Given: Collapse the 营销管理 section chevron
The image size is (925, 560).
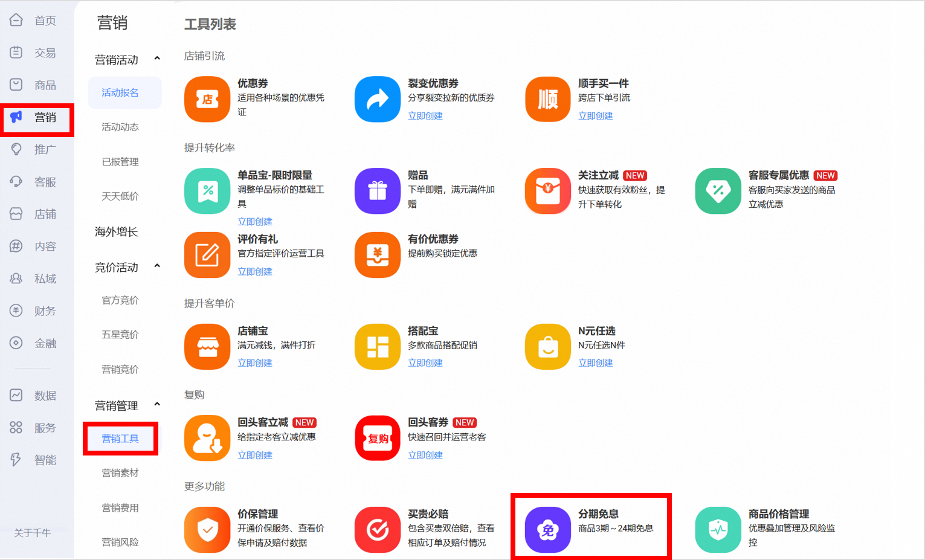Looking at the screenshot, I should pyautogui.click(x=157, y=404).
